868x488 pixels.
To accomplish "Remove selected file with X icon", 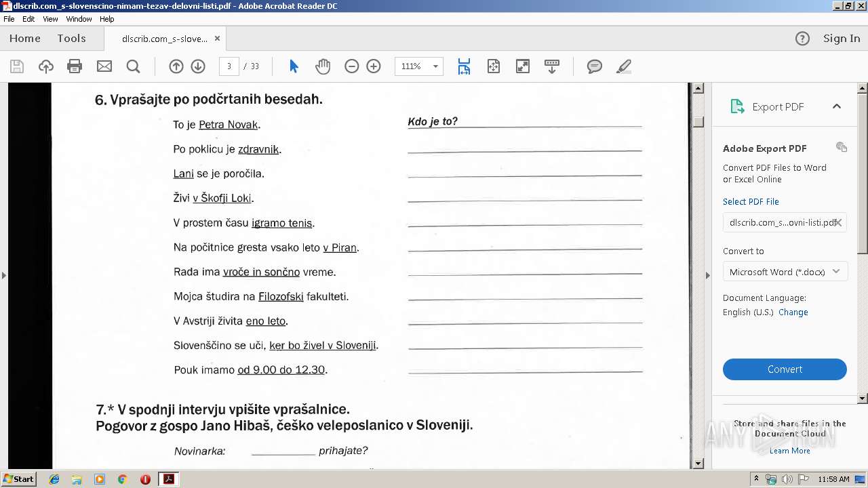I will (838, 222).
